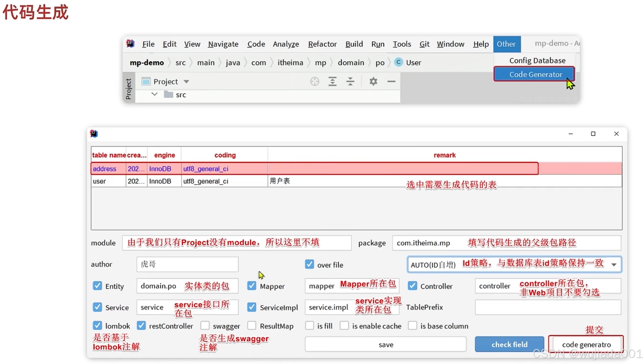Disable the lombok checkbox
This screenshot has height=364, width=644.
97,326
